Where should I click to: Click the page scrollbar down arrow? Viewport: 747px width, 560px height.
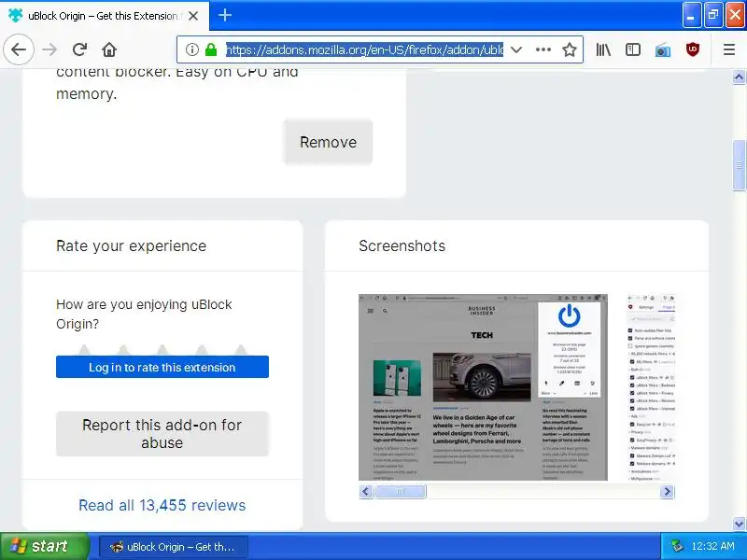[739, 525]
